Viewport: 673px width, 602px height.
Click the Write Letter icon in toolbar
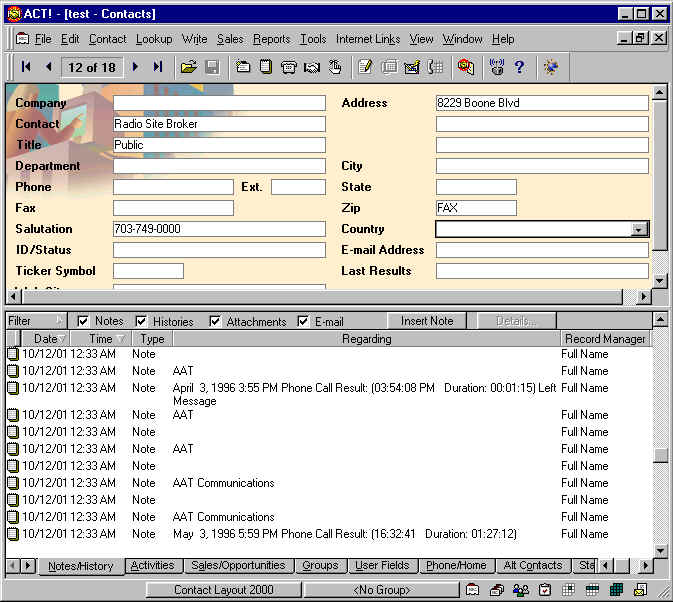point(365,67)
